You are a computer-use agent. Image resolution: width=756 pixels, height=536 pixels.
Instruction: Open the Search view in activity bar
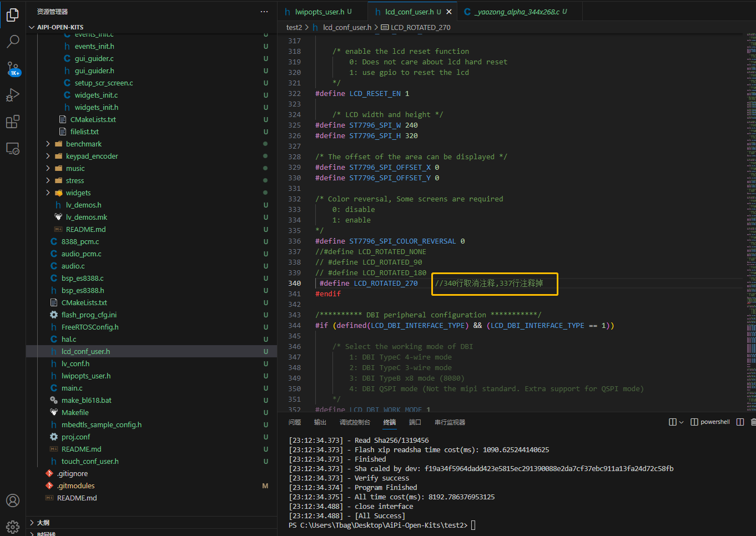click(13, 42)
